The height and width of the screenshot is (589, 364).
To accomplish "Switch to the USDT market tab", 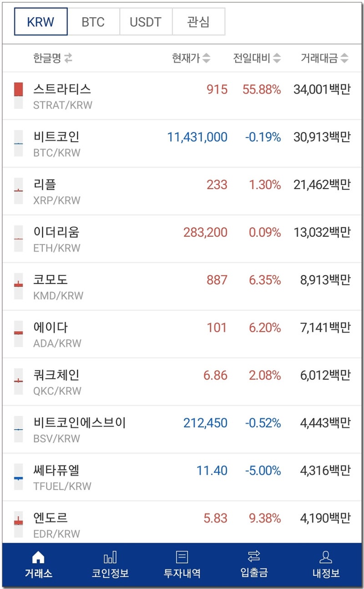I will tap(146, 21).
